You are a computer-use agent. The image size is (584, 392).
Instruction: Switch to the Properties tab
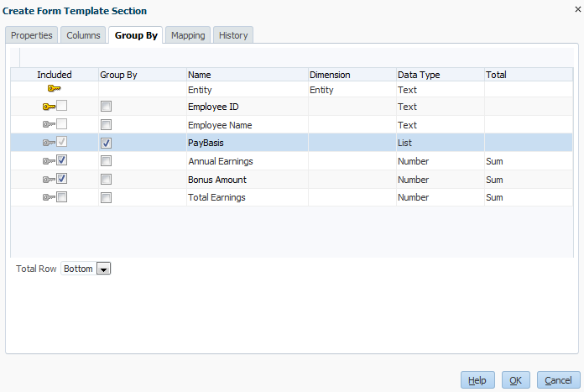point(32,35)
